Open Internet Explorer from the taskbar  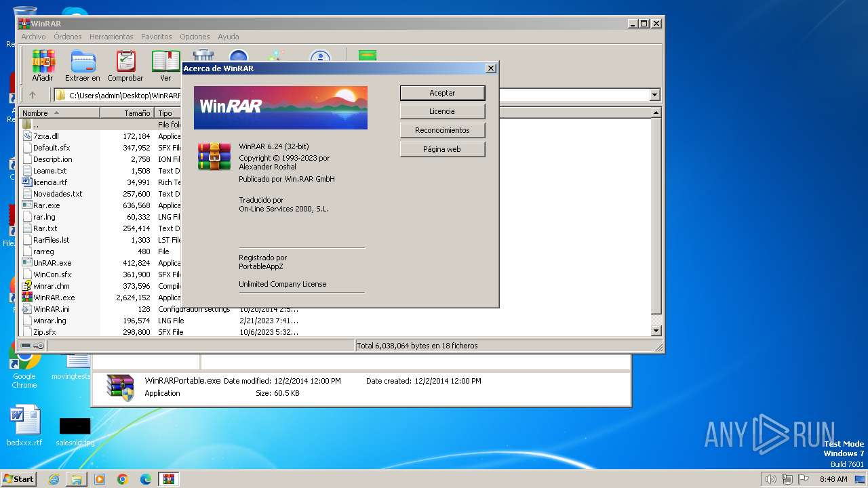(x=54, y=479)
